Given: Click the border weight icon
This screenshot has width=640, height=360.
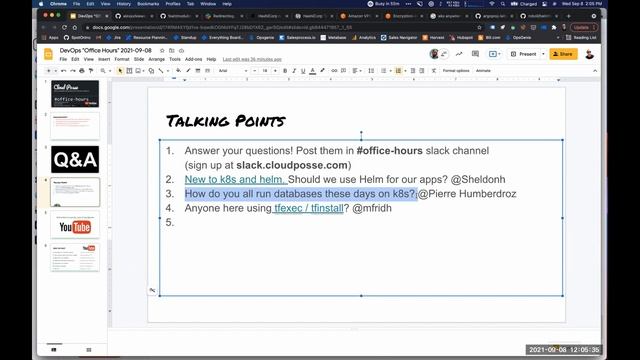Looking at the screenshot, I should [x=198, y=71].
